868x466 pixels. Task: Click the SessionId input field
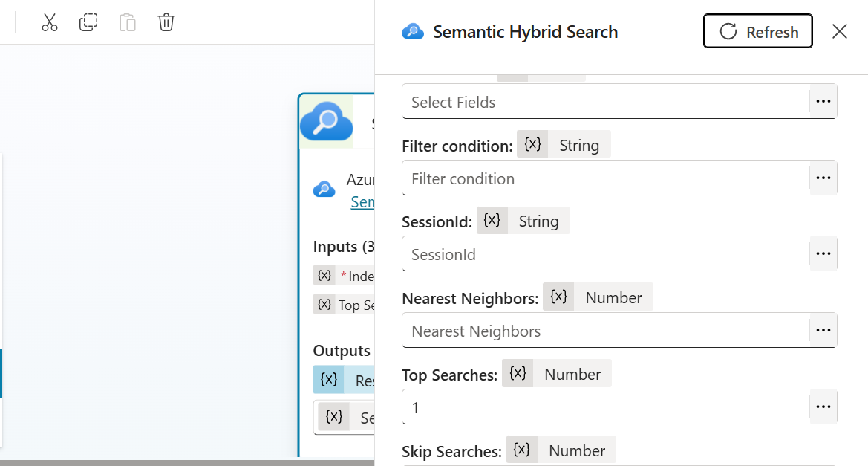(606, 253)
